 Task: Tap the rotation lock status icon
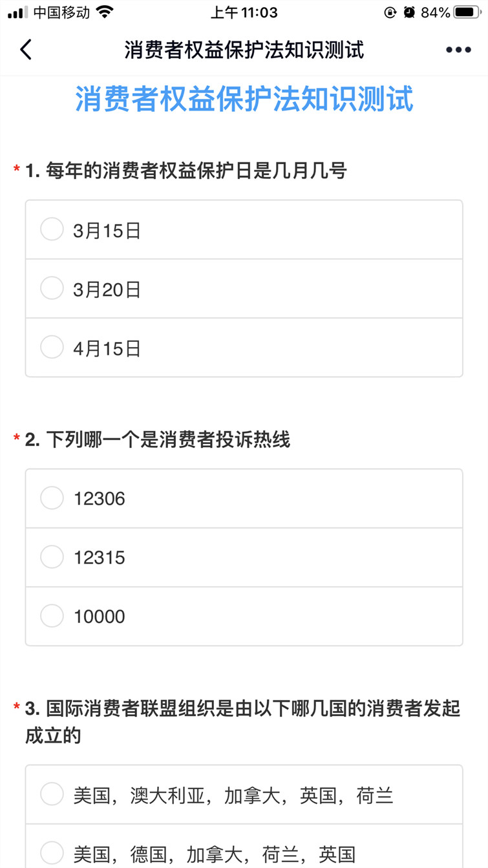(x=390, y=12)
